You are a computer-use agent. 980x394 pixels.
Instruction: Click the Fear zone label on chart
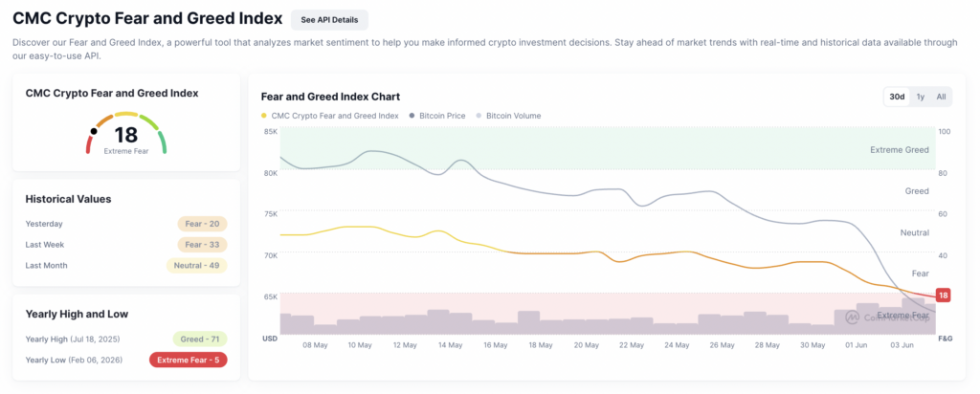click(921, 274)
